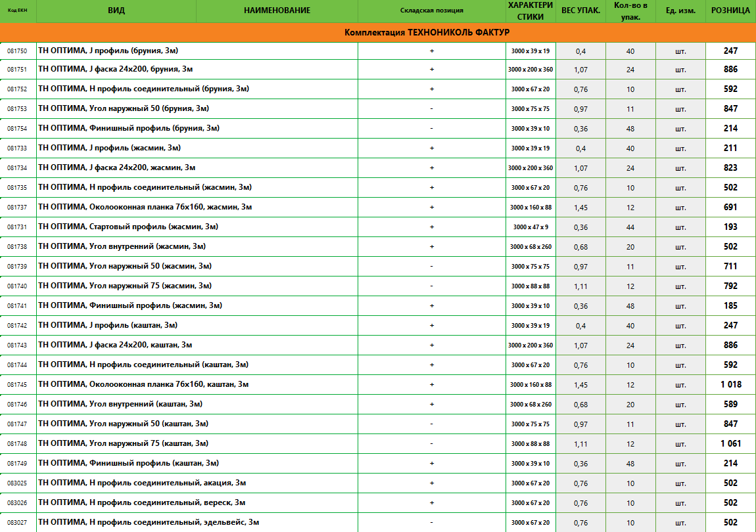Screen dimensions: 756x532
Task: Select code cell 081731
Action: coord(17,227)
